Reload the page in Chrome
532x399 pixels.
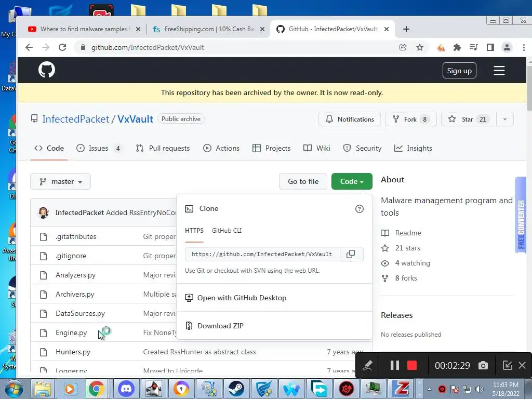click(62, 47)
